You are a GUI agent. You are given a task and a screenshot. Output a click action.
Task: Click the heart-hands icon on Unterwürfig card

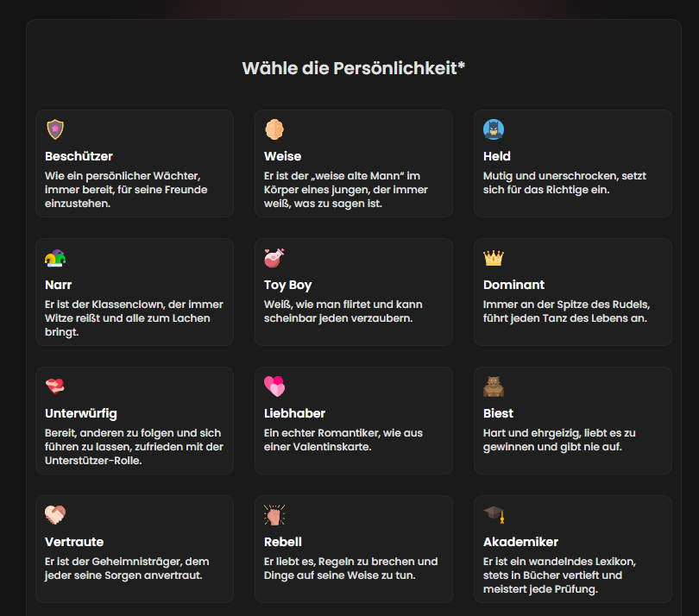click(x=55, y=387)
